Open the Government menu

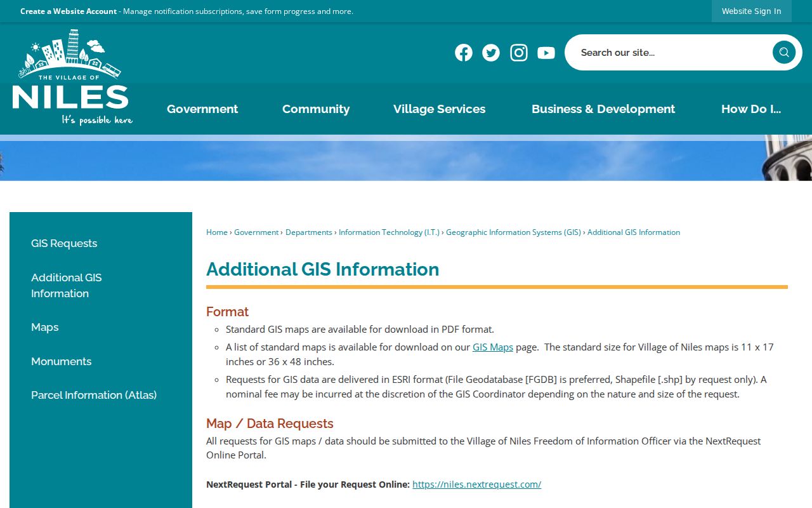[202, 109]
